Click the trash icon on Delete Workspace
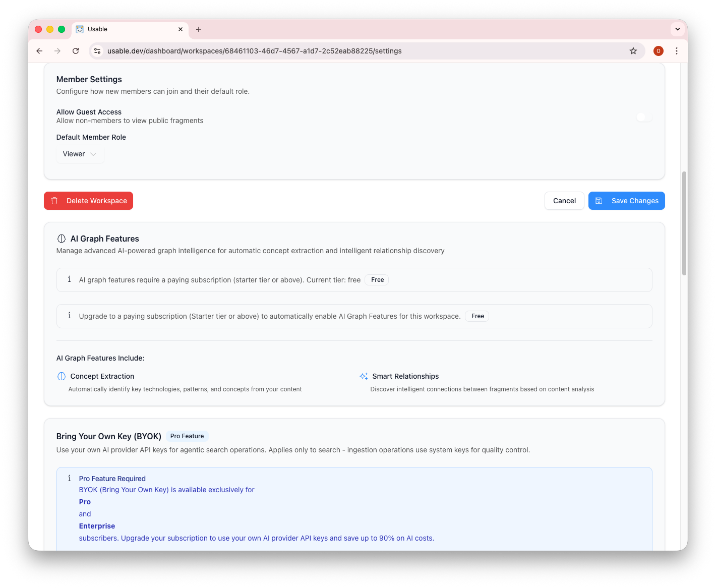716x588 pixels. point(54,201)
